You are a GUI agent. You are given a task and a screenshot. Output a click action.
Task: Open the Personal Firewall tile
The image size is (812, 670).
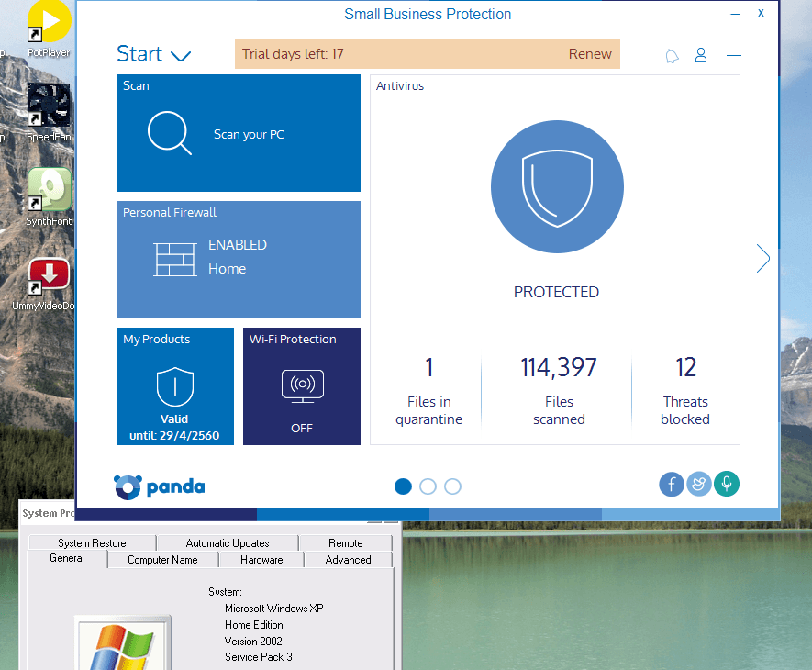239,260
